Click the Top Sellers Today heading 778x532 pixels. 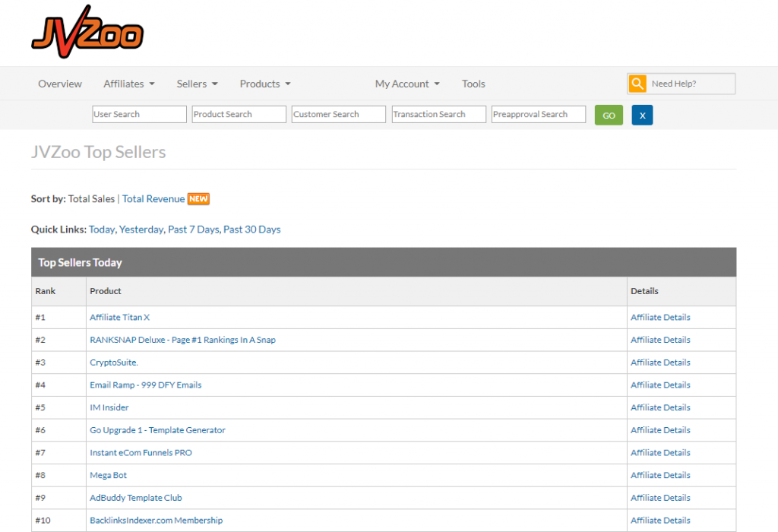[80, 262]
